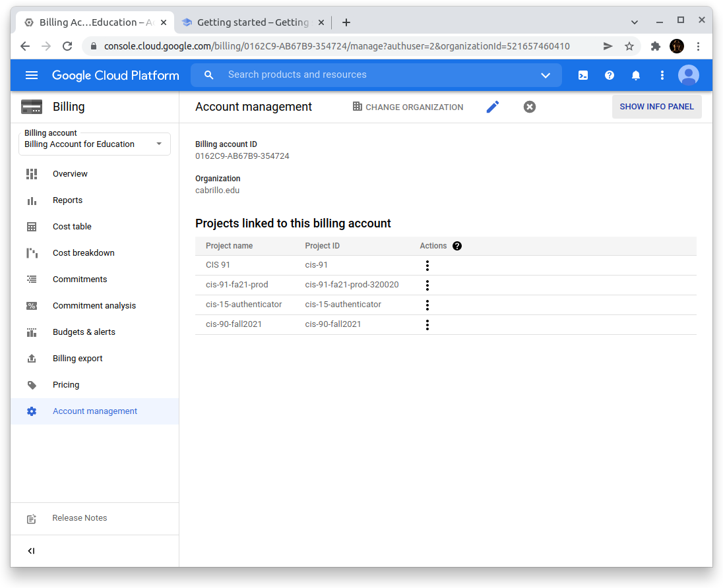The height and width of the screenshot is (588, 723).
Task: Open actions menu for cis-90-fall2021 project
Action: pos(427,325)
